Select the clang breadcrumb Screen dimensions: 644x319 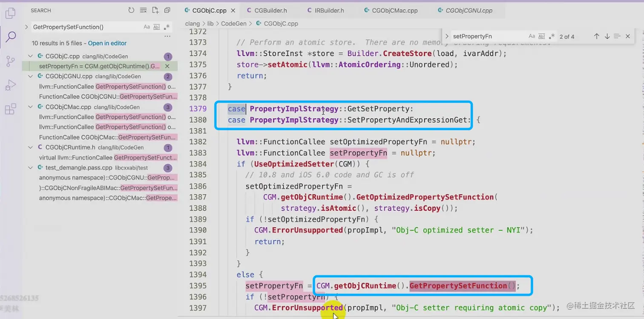click(x=193, y=24)
